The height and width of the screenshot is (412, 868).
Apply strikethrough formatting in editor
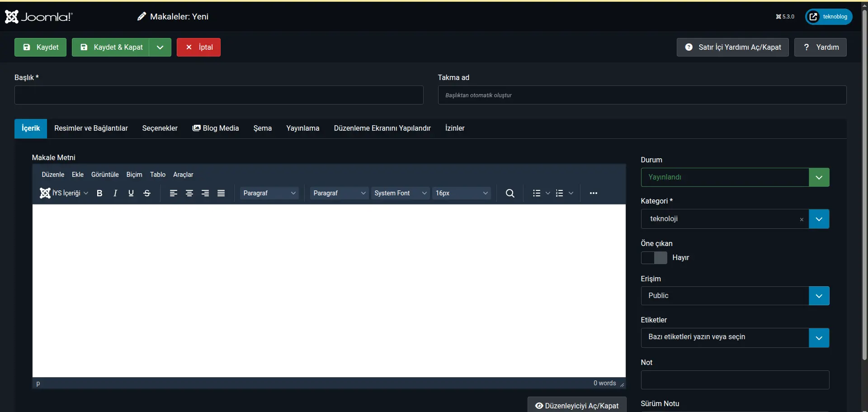tap(147, 193)
